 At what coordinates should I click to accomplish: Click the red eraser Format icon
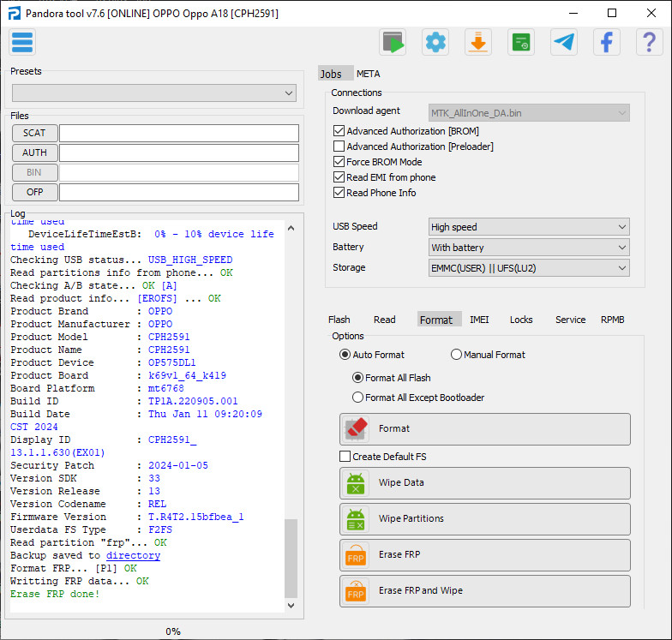356,428
